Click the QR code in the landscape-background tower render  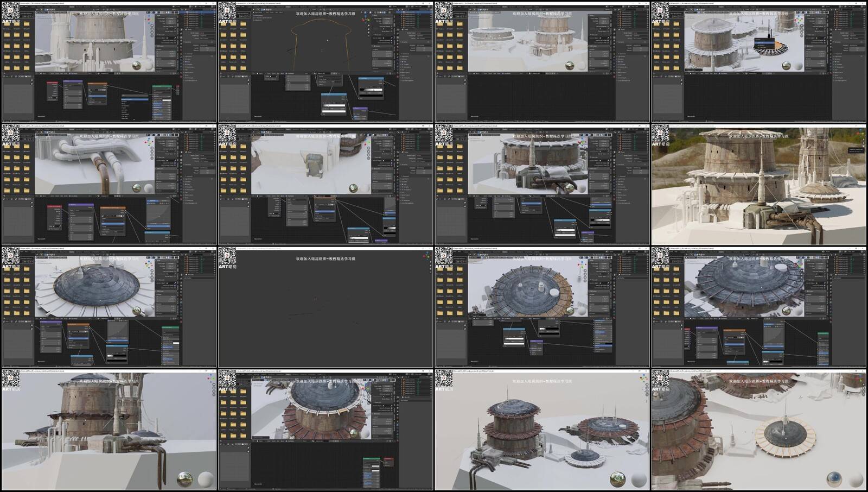[660, 134]
